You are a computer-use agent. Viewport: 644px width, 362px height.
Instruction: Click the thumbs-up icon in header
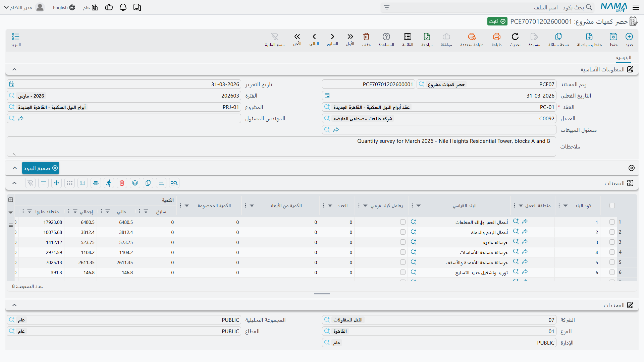[109, 7]
